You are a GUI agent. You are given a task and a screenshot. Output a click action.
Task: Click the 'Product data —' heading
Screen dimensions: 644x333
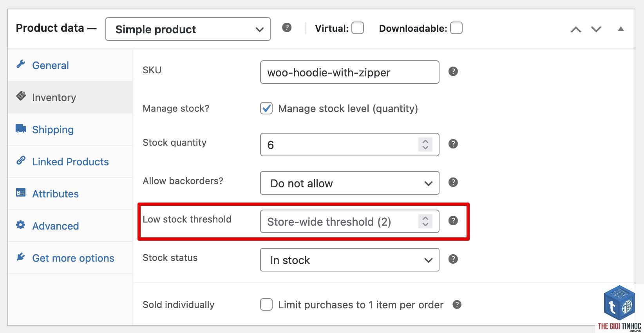(x=56, y=28)
